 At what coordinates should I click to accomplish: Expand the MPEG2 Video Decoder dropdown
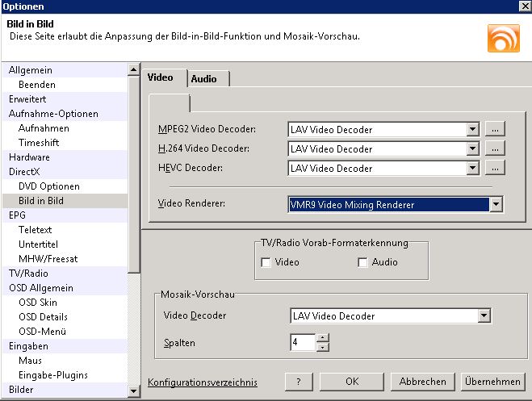[472, 129]
